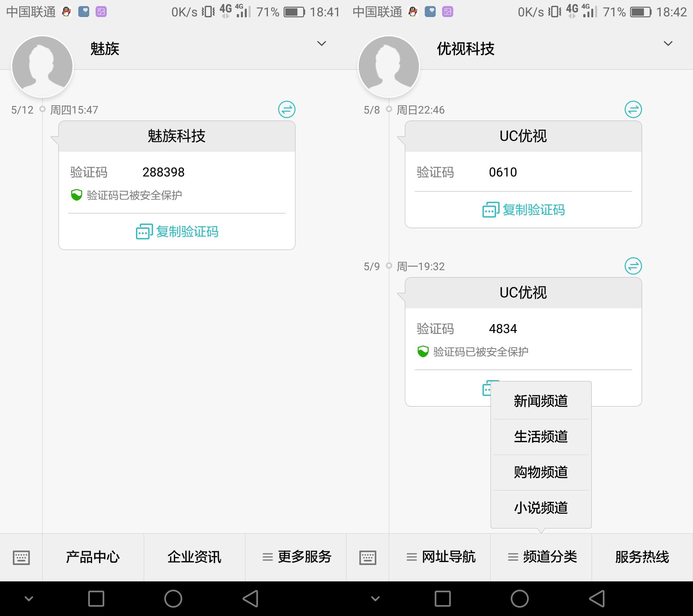Tap the 优视科技 contact avatar

[389, 66]
